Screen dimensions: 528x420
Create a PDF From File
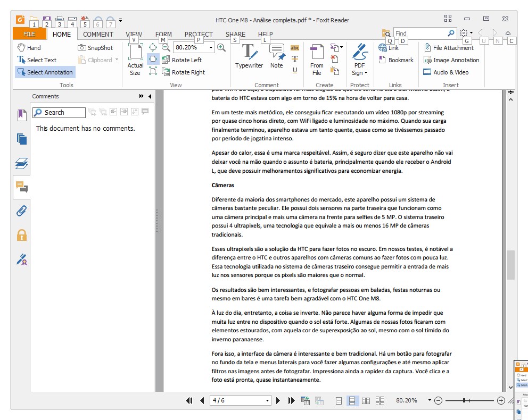[317, 60]
